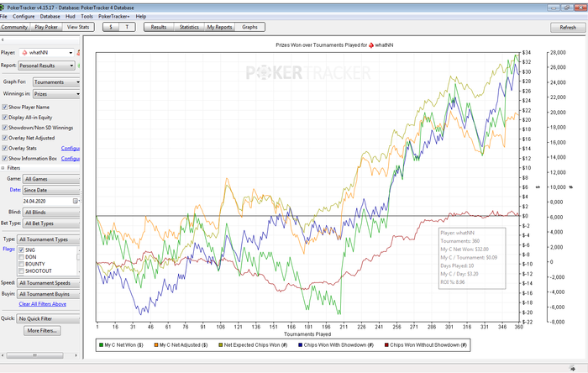Click the info box showing Tournaments: 360

pyautogui.click(x=472, y=258)
